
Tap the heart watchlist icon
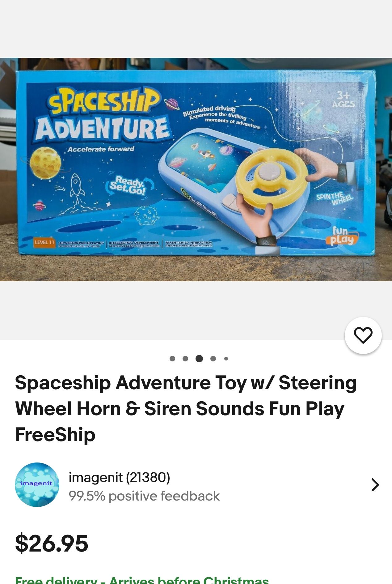(363, 335)
